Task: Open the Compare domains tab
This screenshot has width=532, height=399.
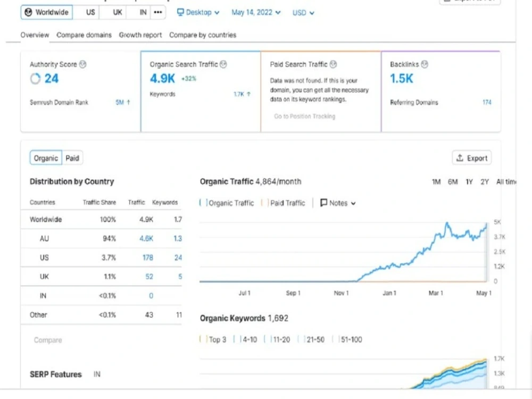Action: [x=84, y=35]
